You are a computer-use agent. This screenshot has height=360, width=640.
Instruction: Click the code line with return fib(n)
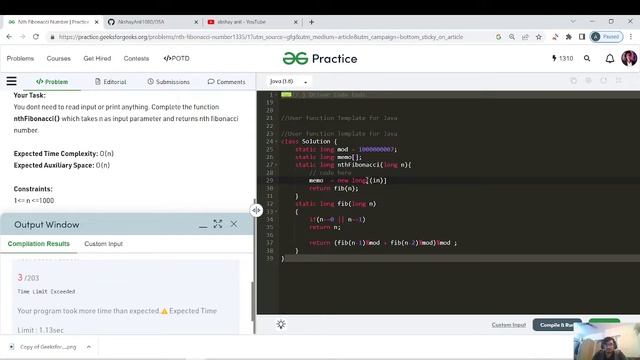click(x=333, y=188)
